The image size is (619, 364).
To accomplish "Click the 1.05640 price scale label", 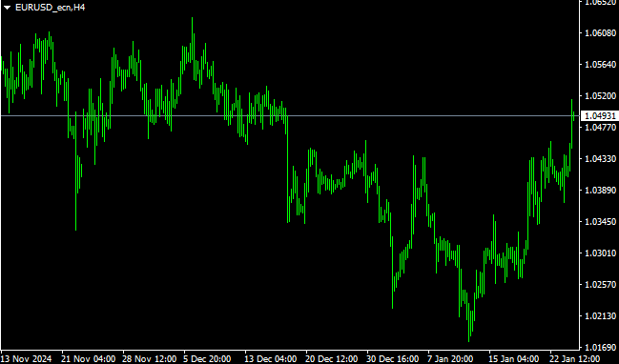I will tap(600, 64).
